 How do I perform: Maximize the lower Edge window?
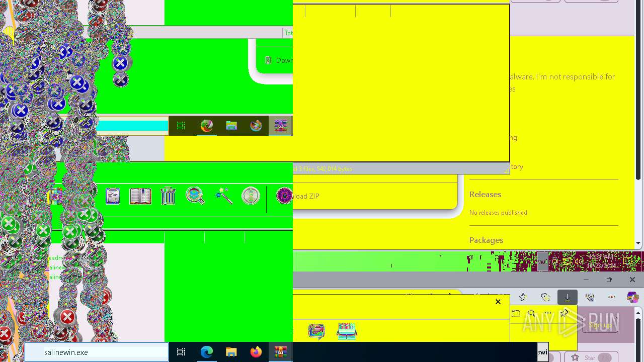[x=609, y=280]
